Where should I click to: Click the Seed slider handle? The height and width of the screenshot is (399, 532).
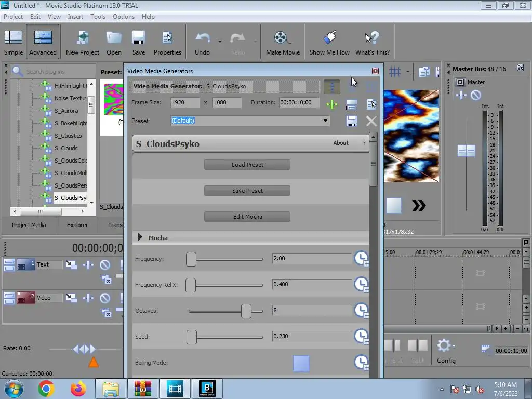point(192,337)
